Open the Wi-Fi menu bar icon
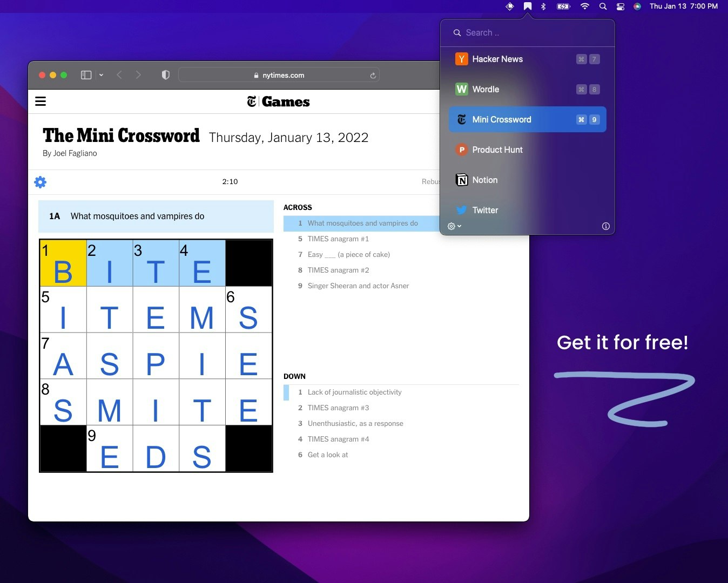 pyautogui.click(x=584, y=6)
